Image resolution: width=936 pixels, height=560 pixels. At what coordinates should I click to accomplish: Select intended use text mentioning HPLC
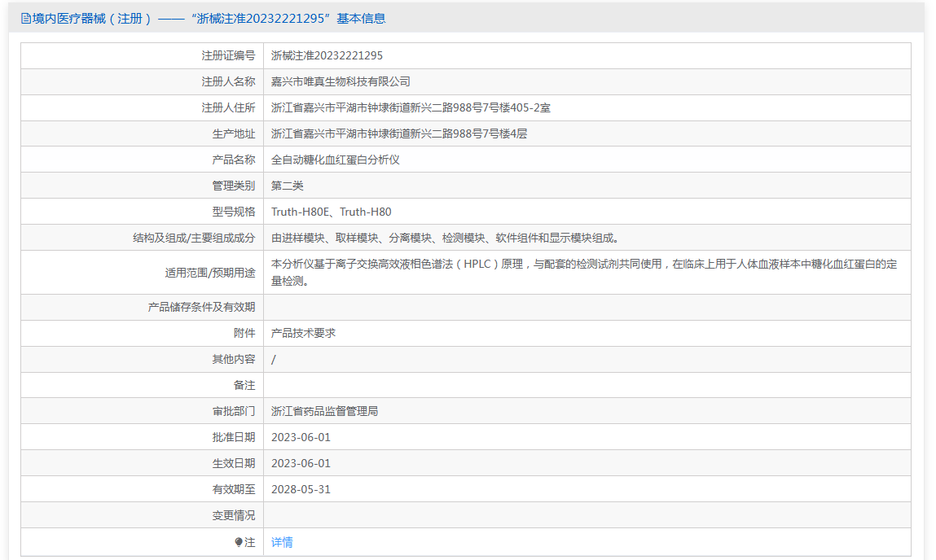point(584,273)
